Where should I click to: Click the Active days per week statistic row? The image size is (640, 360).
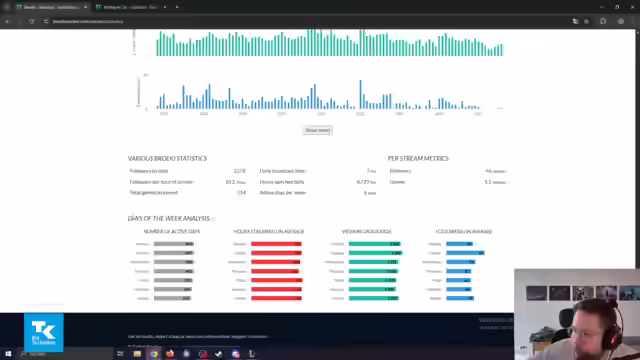318,193
